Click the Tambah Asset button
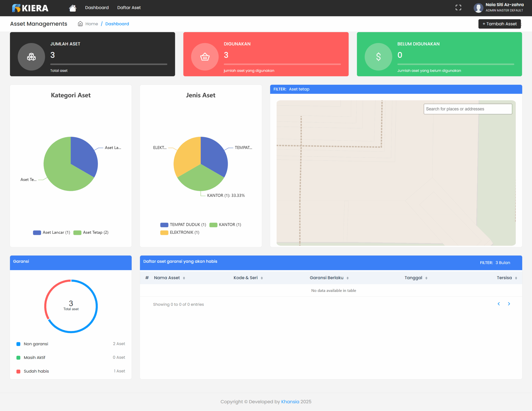This screenshot has height=411, width=532. pos(499,24)
